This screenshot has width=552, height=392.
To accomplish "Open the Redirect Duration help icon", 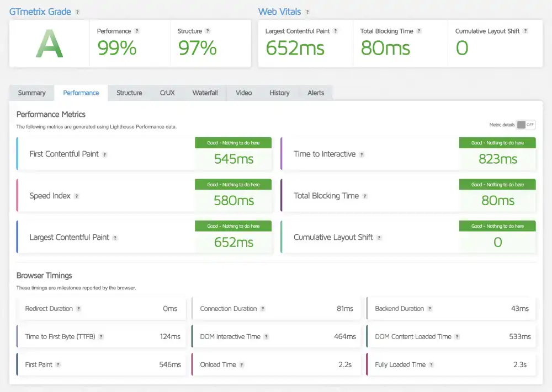I will tap(79, 309).
